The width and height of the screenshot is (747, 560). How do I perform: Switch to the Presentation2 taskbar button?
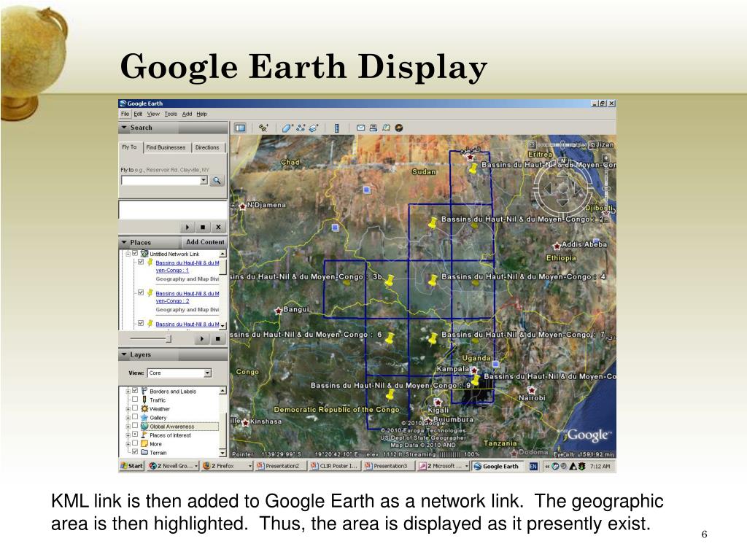pyautogui.click(x=281, y=466)
